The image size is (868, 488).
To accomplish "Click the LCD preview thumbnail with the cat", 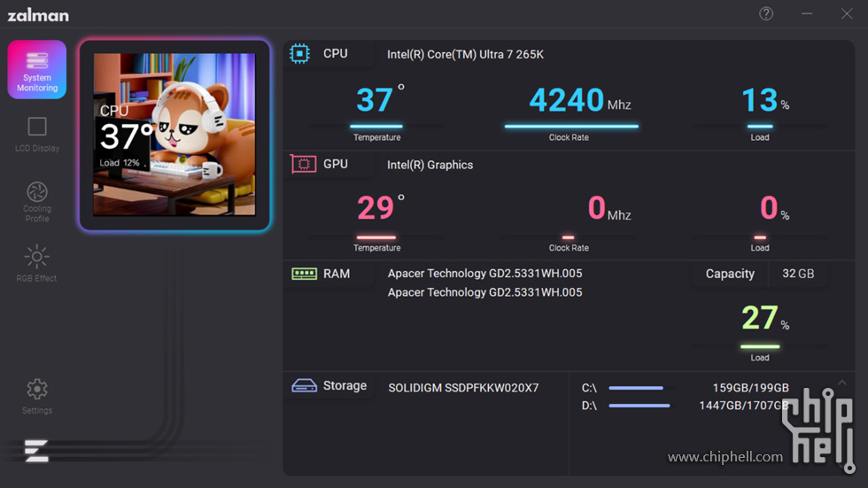I will click(x=174, y=135).
